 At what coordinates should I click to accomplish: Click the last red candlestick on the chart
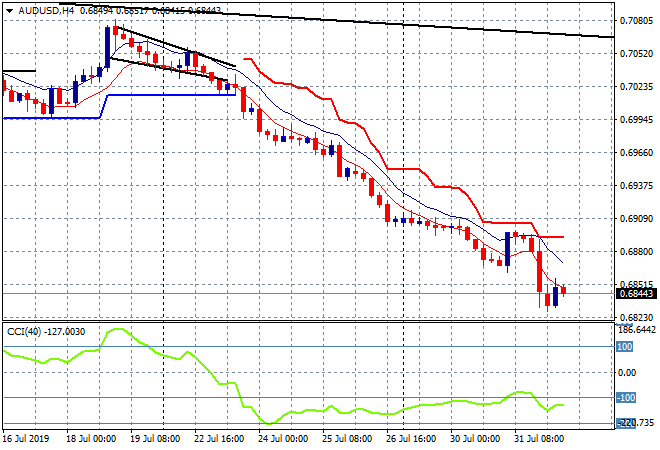564,290
